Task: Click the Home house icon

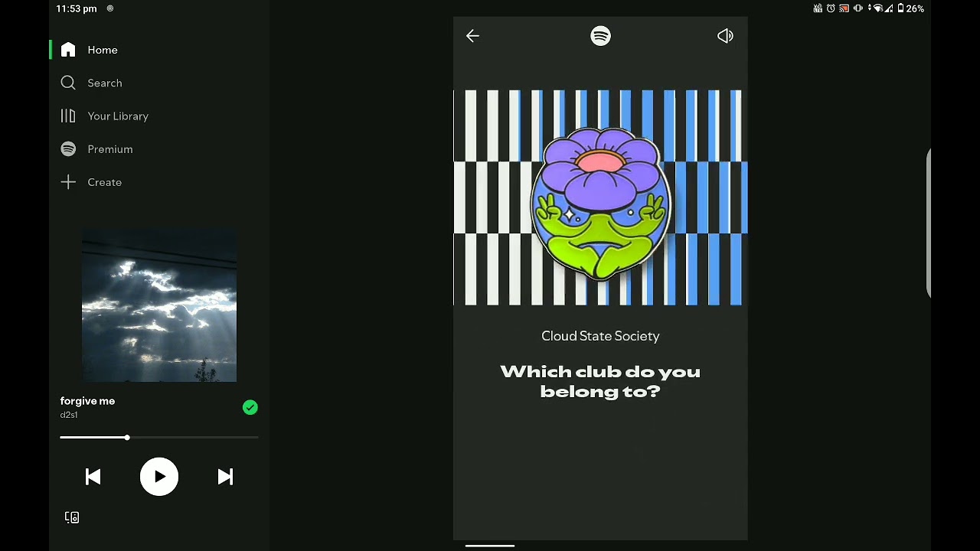Action: 68,50
